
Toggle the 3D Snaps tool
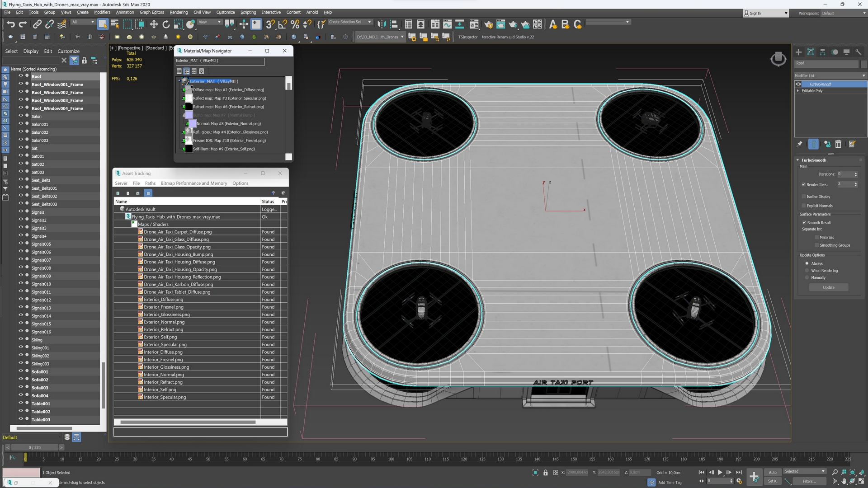(x=270, y=24)
